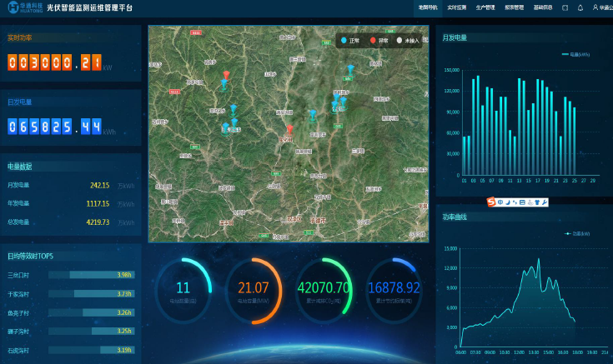This screenshot has height=364, width=613.
Task: Click the Sogou input method S icon
Action: coord(491,202)
